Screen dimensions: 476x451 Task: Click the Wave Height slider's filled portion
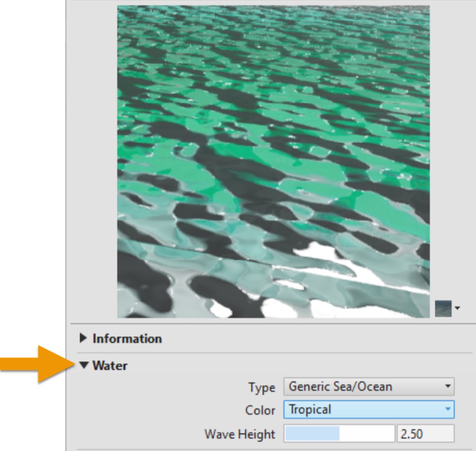coord(312,434)
